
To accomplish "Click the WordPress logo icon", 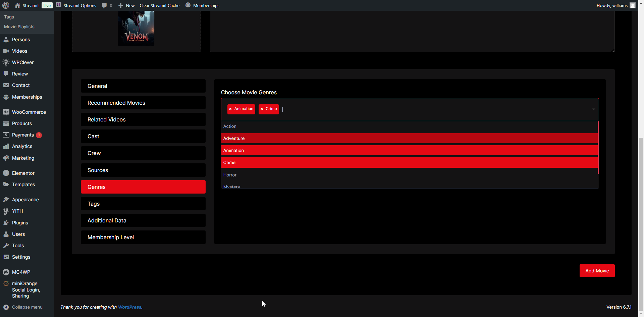I will coord(6,5).
